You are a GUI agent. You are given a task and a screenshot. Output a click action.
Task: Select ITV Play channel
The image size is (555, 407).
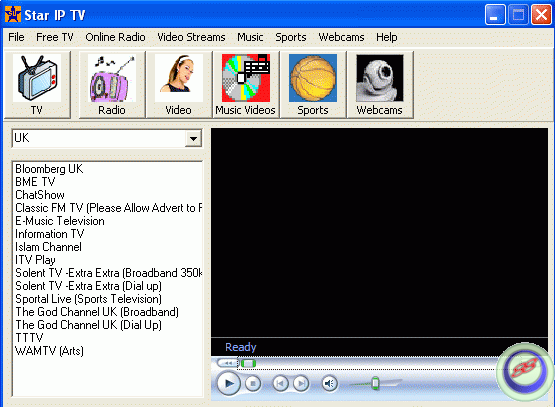pos(35,260)
